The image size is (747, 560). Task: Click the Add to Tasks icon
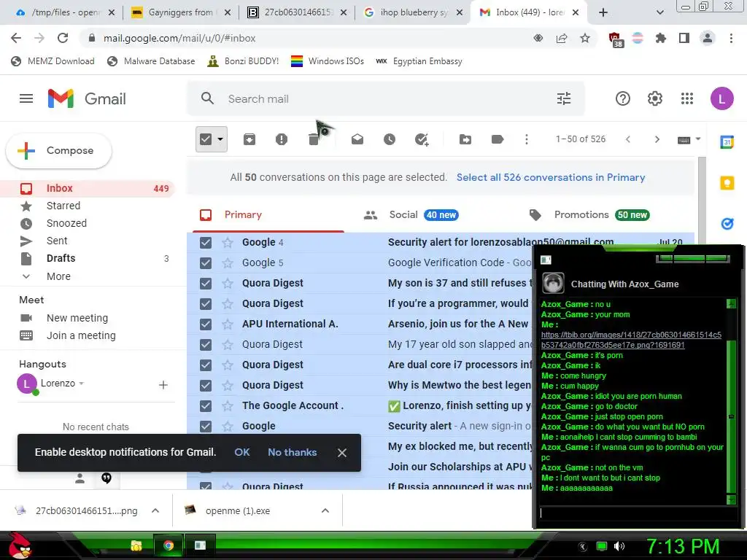422,139
